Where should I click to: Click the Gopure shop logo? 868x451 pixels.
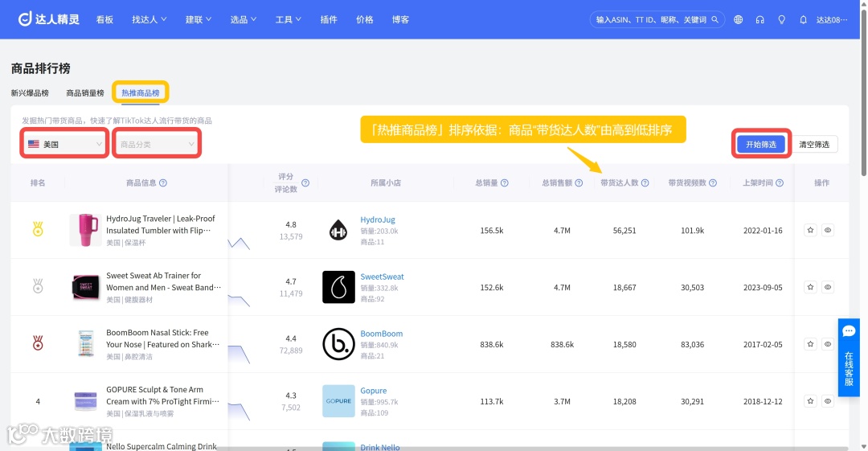click(x=338, y=401)
